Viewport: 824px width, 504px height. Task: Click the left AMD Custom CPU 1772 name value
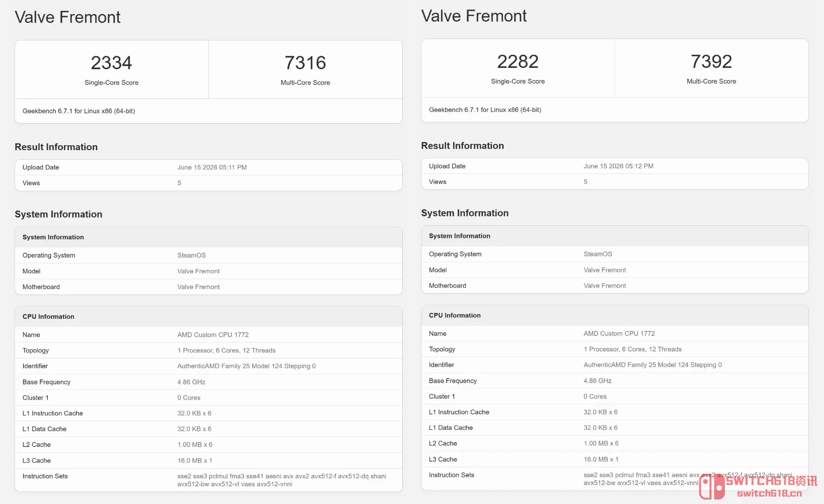coord(213,335)
